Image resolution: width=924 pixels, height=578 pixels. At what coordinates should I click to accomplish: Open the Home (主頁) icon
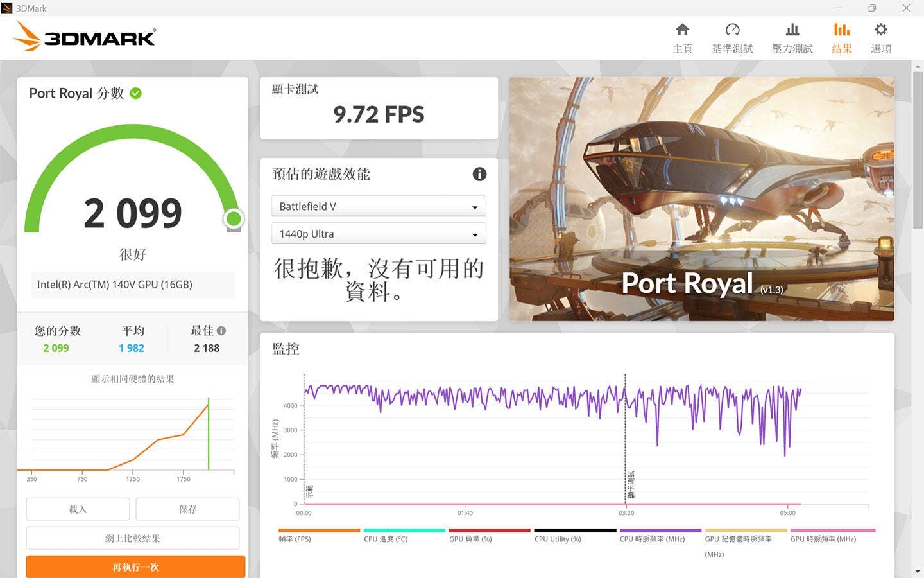[682, 30]
